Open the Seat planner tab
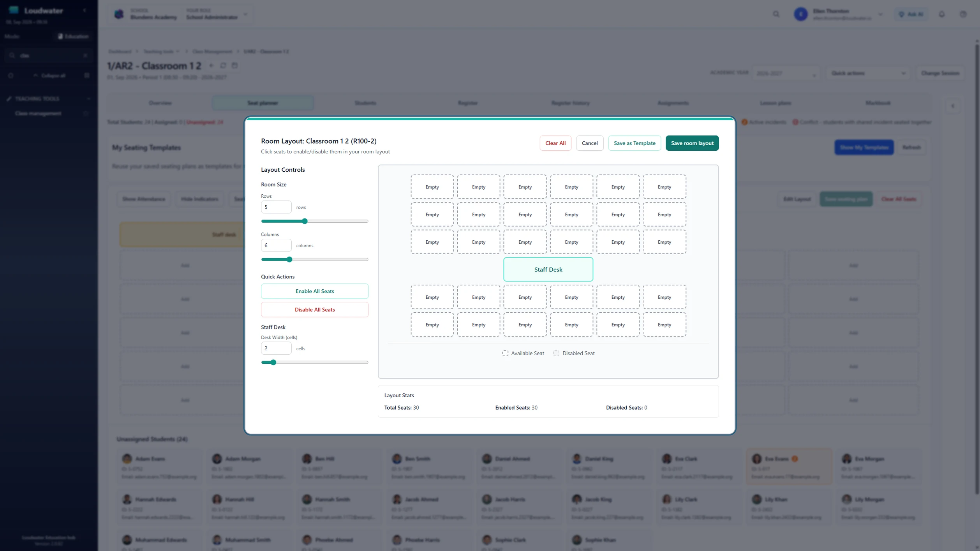The height and width of the screenshot is (551, 980). 263,103
